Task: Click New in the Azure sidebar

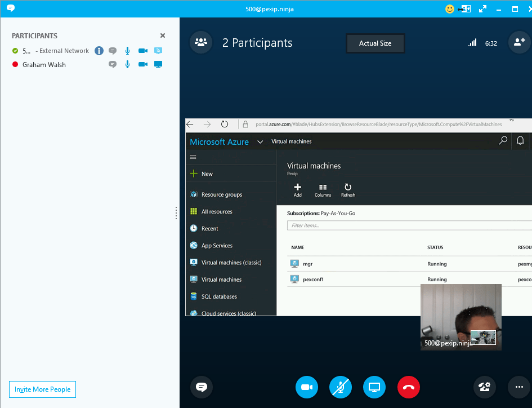Action: tap(231, 174)
